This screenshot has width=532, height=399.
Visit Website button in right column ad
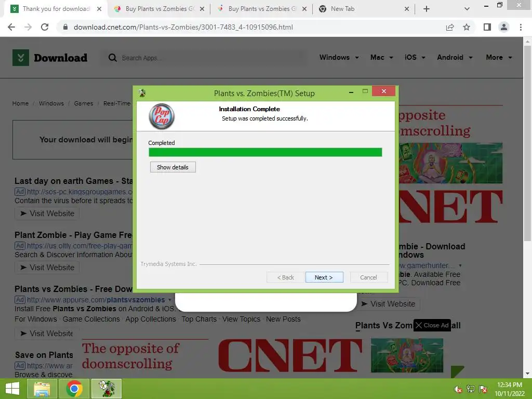tap(389, 303)
